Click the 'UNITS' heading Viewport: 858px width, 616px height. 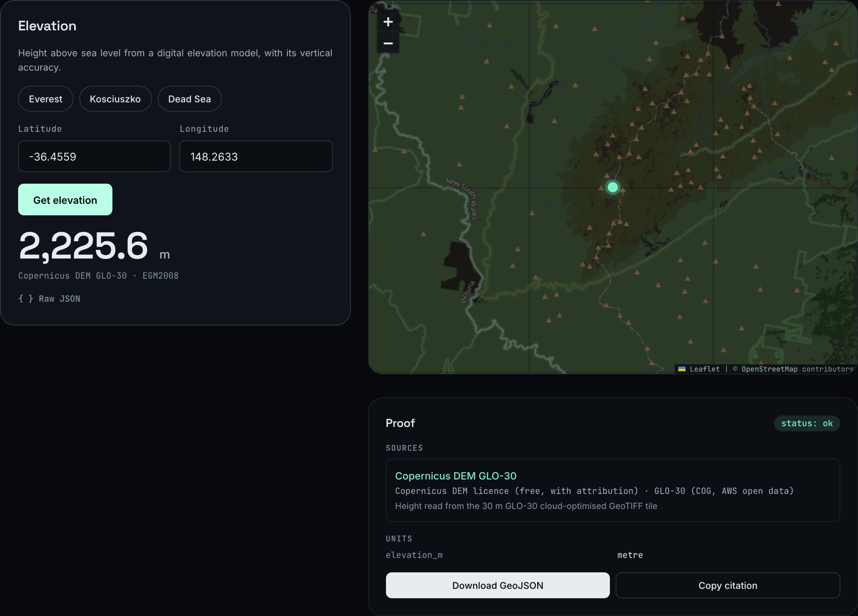pyautogui.click(x=399, y=538)
